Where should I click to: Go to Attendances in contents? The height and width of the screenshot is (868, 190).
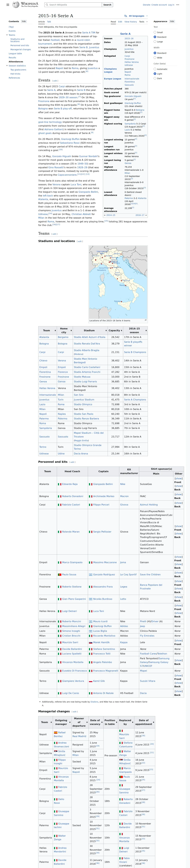tap(16, 62)
